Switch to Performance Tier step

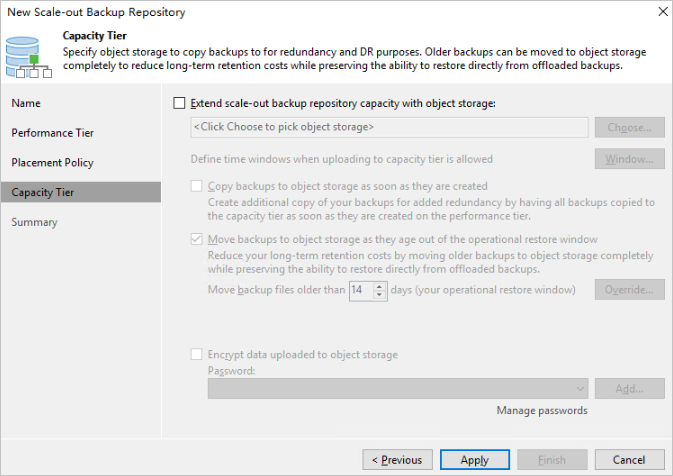tap(53, 133)
